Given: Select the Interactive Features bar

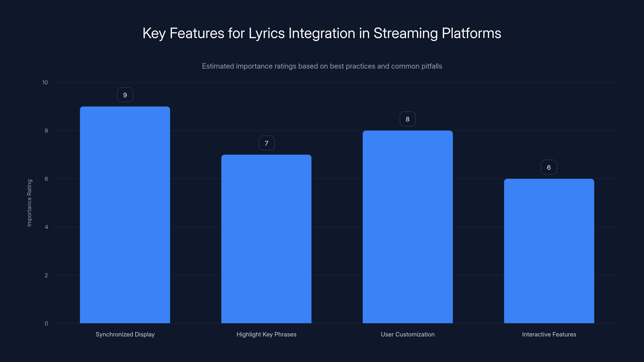Looking at the screenshot, I should (x=549, y=251).
